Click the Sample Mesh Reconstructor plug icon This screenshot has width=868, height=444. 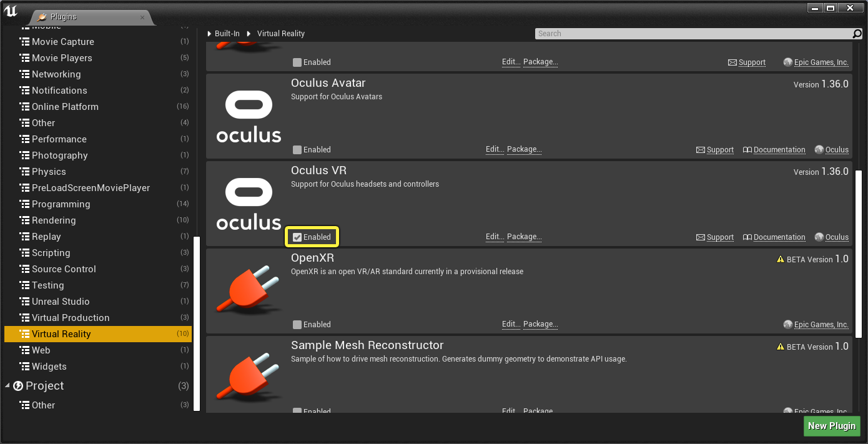coord(249,378)
